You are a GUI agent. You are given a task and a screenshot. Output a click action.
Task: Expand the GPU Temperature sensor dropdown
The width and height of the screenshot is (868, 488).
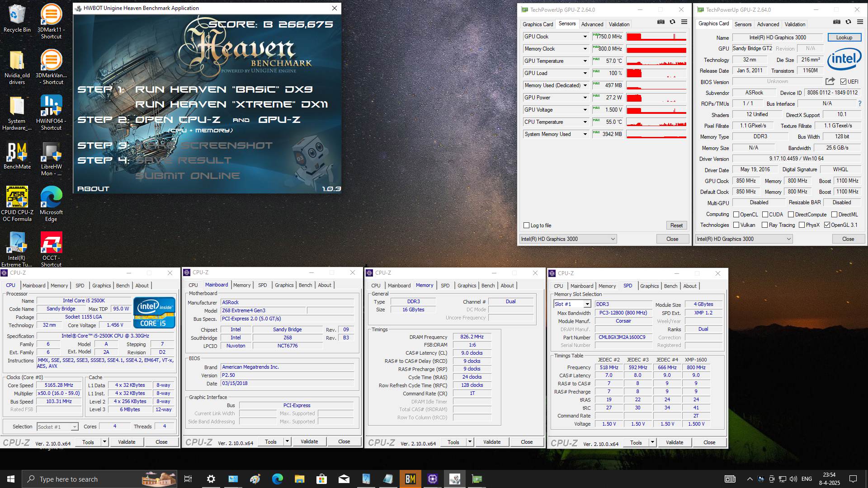pos(585,61)
